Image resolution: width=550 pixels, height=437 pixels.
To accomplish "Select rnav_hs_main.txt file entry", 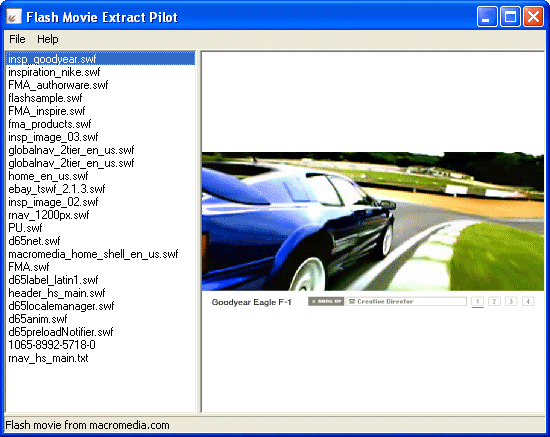I will pyautogui.click(x=48, y=358).
